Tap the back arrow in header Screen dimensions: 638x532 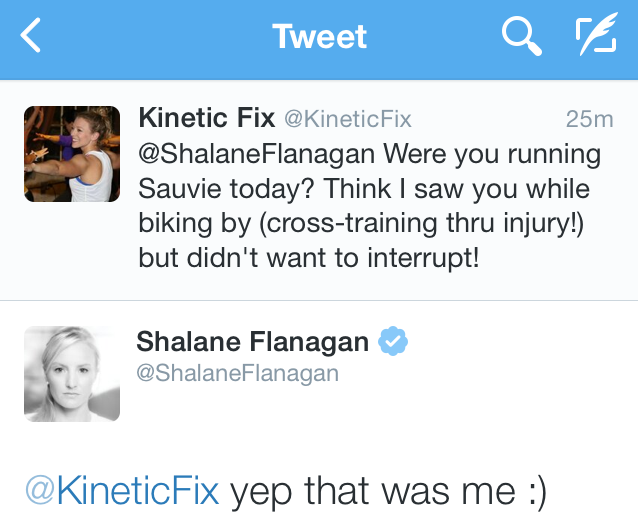tap(32, 37)
